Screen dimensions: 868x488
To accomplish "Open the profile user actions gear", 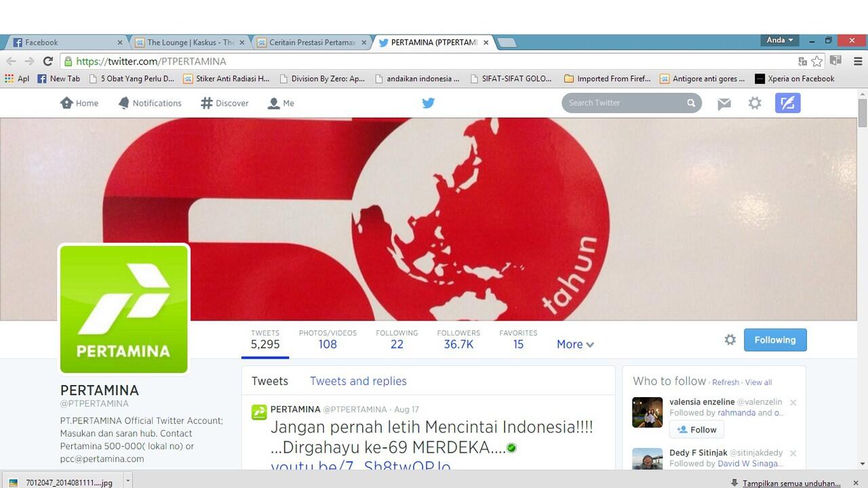I will coord(730,340).
